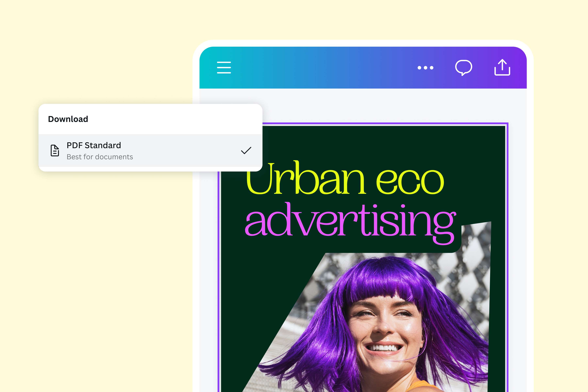This screenshot has width=588, height=392.
Task: Click the Download panel heading
Action: point(68,119)
